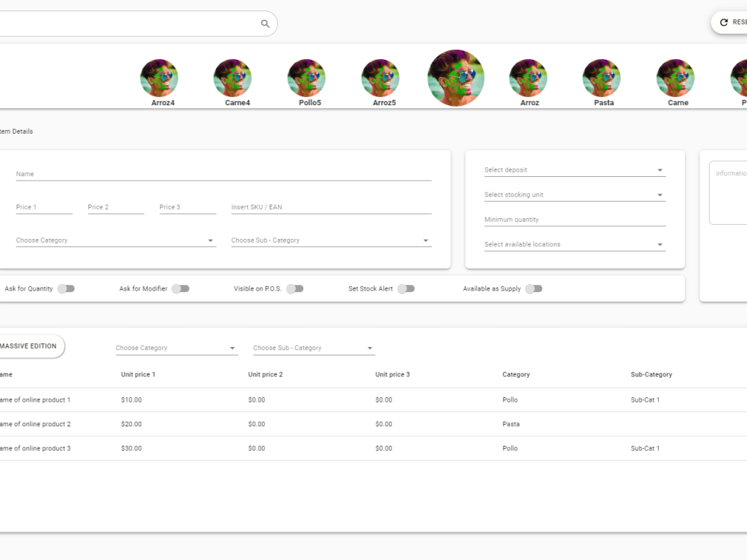747x560 pixels.
Task: Click the Price 2 field
Action: point(116,207)
